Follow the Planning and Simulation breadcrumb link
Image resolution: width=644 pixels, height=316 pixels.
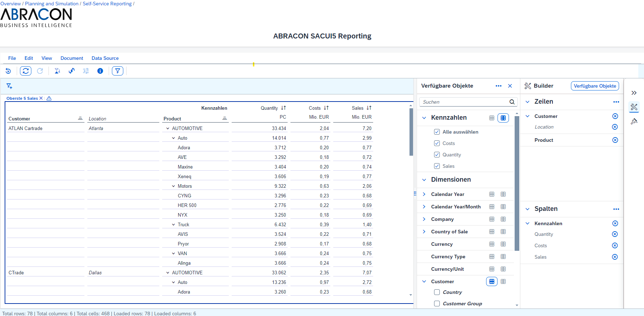tap(52, 4)
